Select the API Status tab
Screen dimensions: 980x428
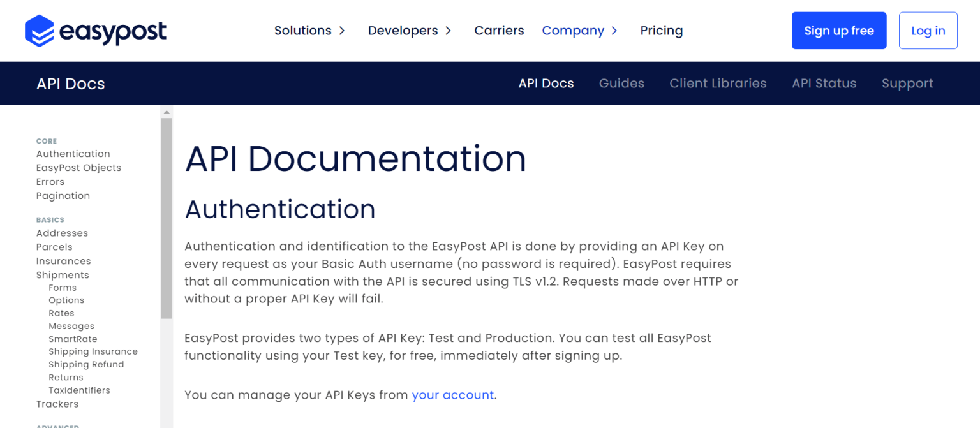(824, 83)
